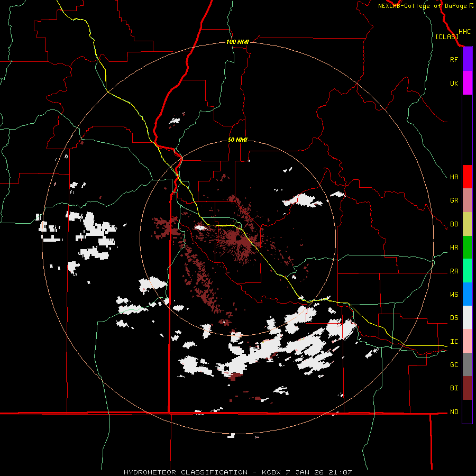Click the [CLAS] units label
Image resolution: width=476 pixels, height=476 pixels.
(447, 37)
